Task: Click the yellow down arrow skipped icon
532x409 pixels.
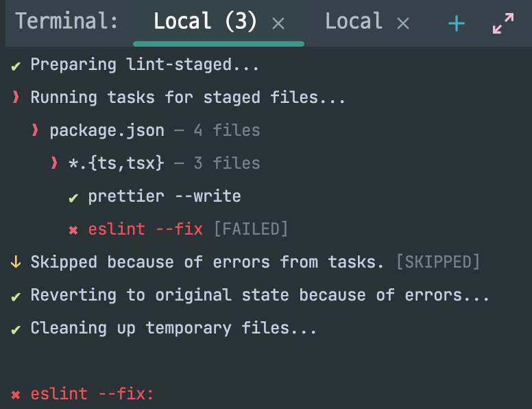Action: [x=16, y=262]
